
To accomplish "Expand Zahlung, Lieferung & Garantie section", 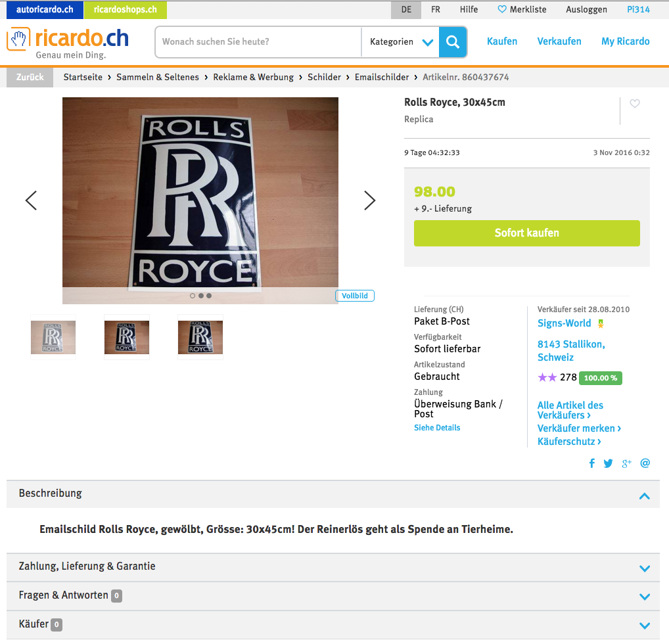I will coord(333,568).
